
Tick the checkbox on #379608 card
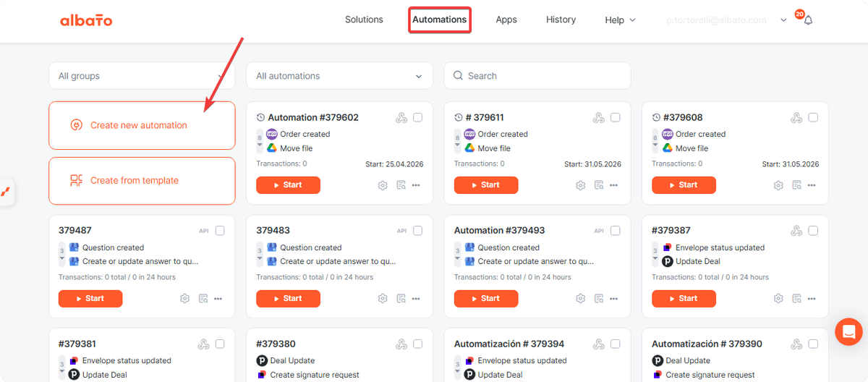(813, 117)
